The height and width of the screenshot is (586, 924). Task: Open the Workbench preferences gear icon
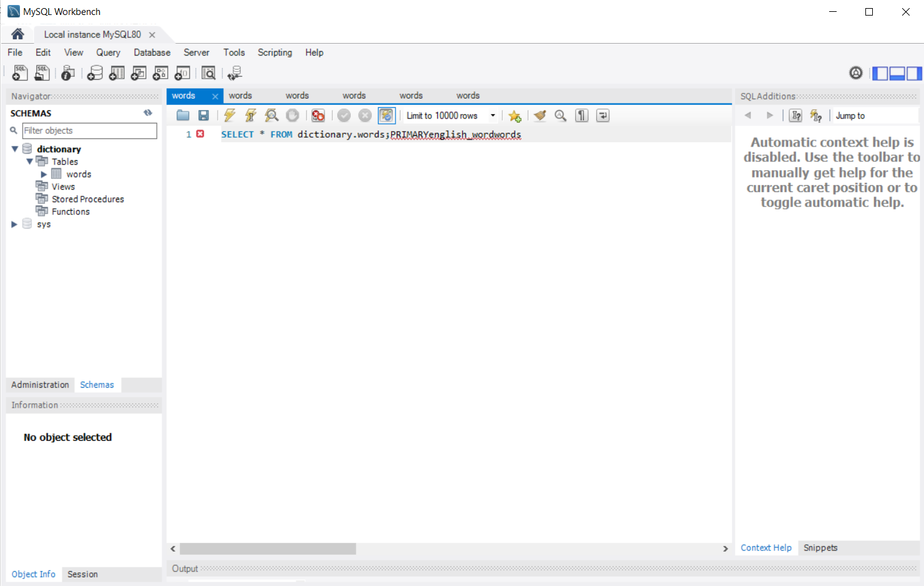tap(856, 73)
